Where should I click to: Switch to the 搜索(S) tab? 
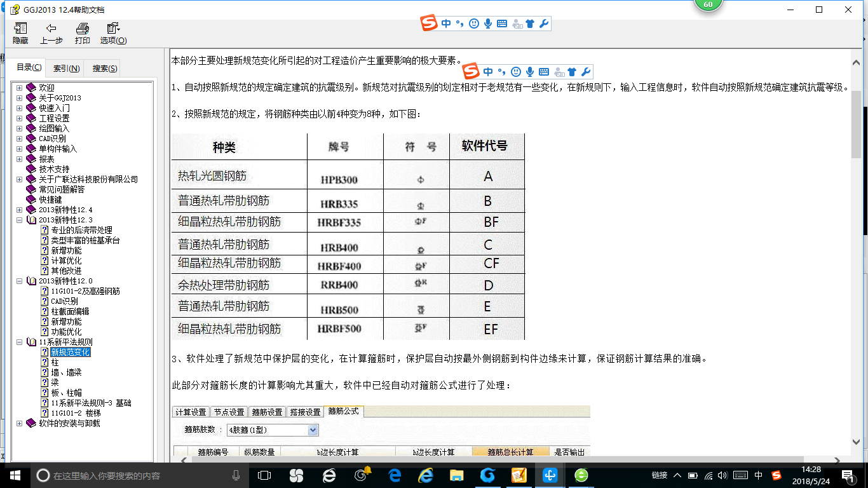(x=104, y=69)
